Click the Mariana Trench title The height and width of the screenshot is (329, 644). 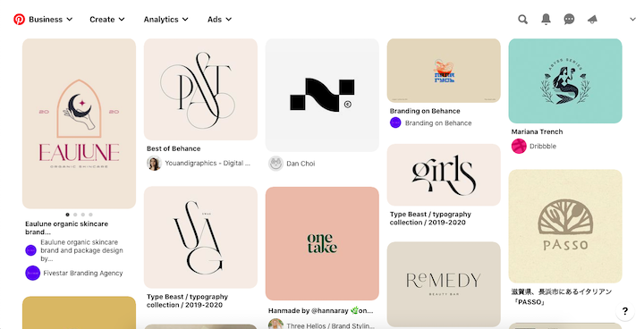[x=537, y=131]
